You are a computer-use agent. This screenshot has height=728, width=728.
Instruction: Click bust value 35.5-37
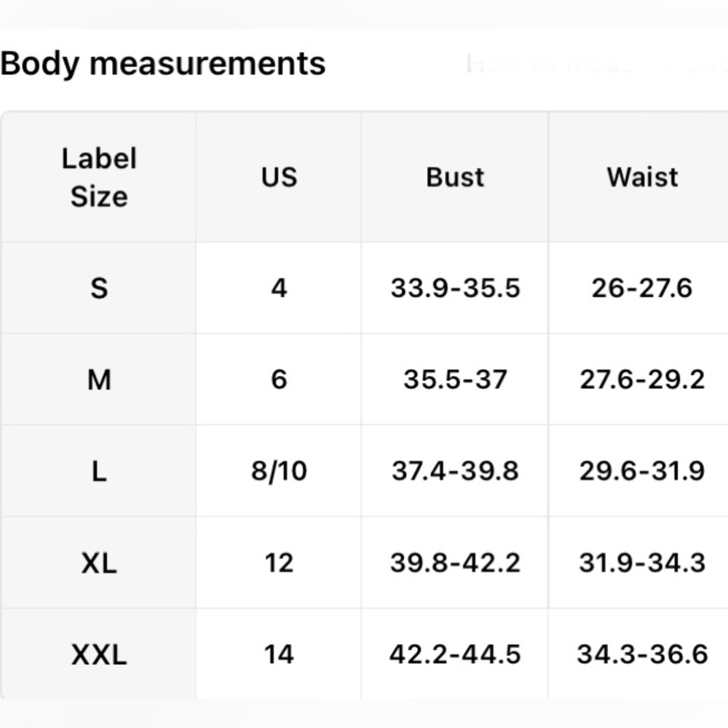coord(455,380)
